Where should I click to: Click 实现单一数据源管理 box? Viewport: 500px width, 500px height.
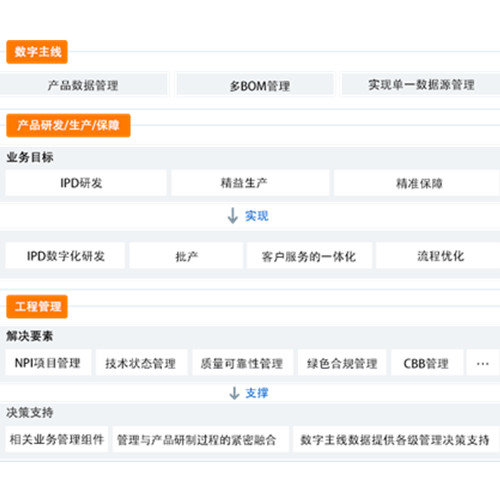coord(421,84)
